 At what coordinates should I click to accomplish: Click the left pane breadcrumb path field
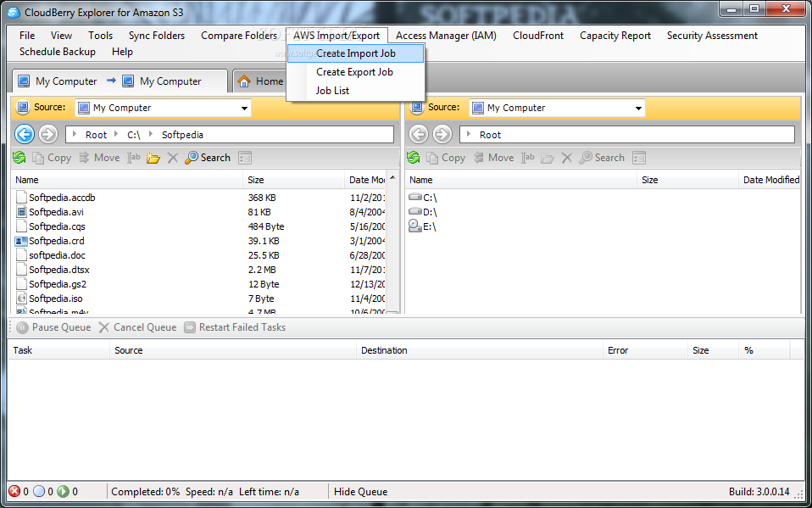[230, 135]
